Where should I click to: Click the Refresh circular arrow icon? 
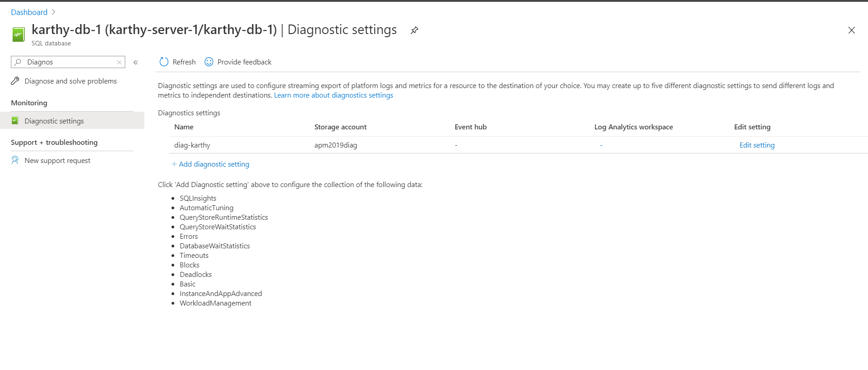164,62
